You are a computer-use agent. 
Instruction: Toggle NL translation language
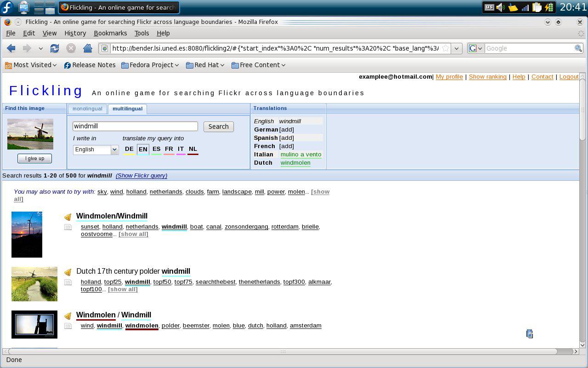pyautogui.click(x=193, y=149)
